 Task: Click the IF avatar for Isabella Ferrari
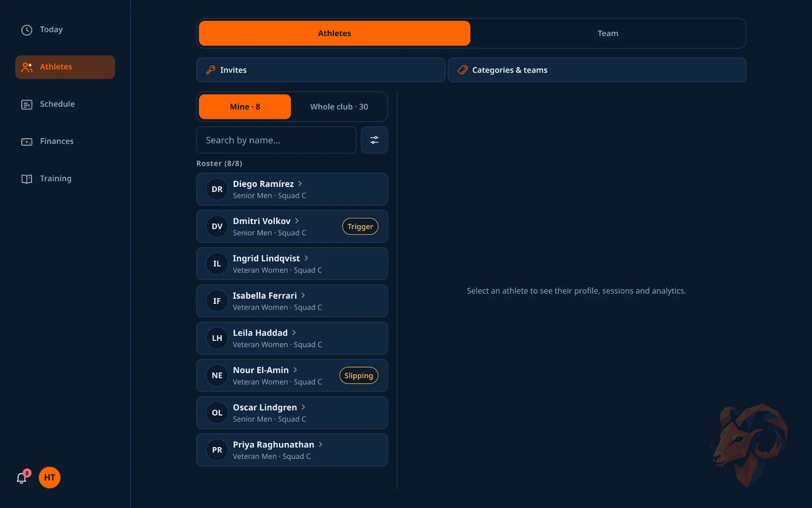[217, 301]
